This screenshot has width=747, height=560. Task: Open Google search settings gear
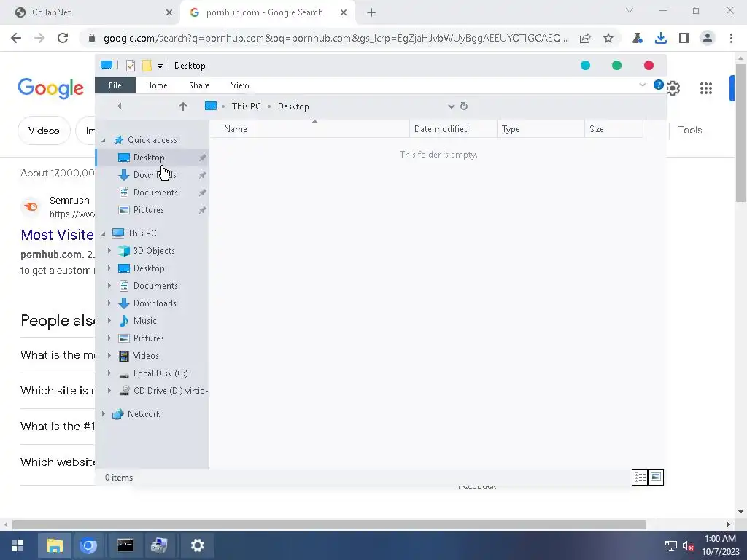pyautogui.click(x=673, y=88)
